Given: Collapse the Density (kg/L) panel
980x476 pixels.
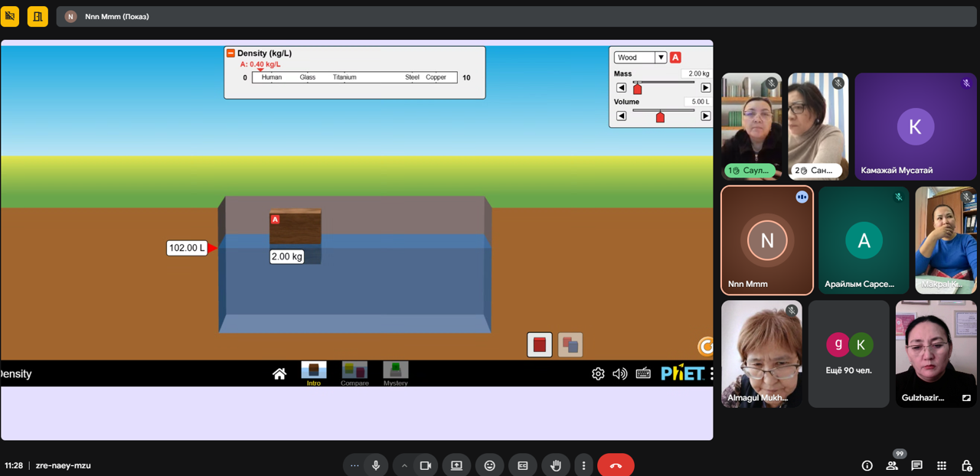Looking at the screenshot, I should 230,54.
